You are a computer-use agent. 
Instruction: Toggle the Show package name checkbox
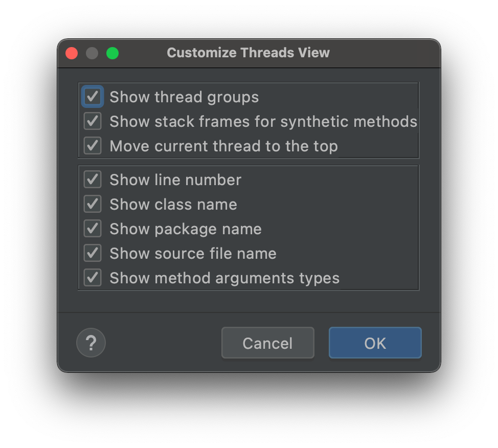coord(93,229)
